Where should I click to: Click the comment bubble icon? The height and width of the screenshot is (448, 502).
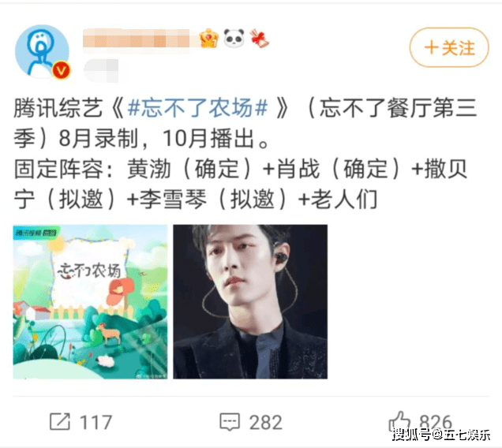click(230, 422)
